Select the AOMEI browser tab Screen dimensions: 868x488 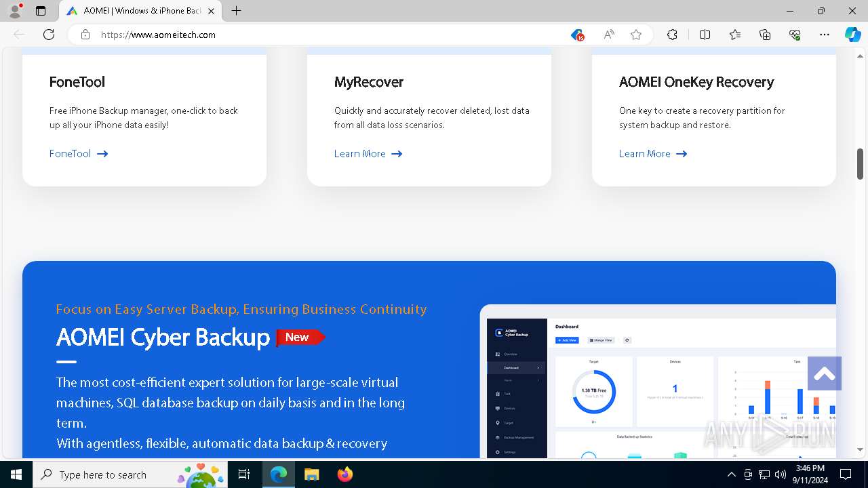tap(141, 11)
